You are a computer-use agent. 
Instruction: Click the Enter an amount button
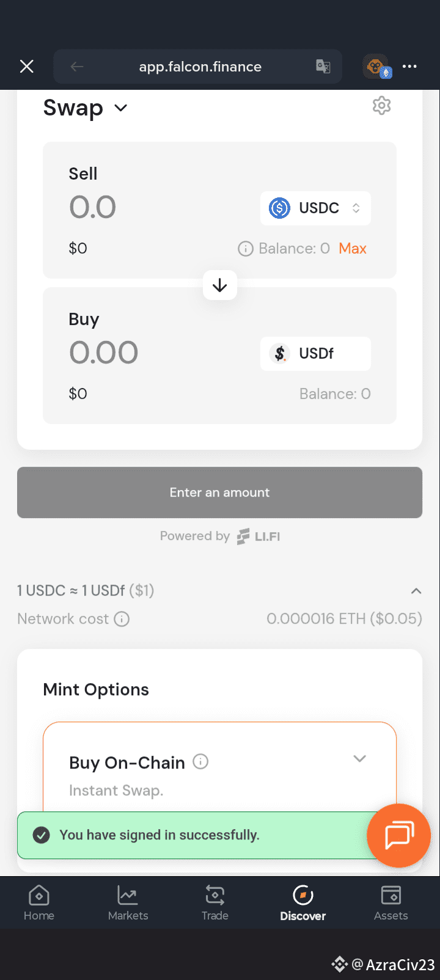(x=220, y=492)
